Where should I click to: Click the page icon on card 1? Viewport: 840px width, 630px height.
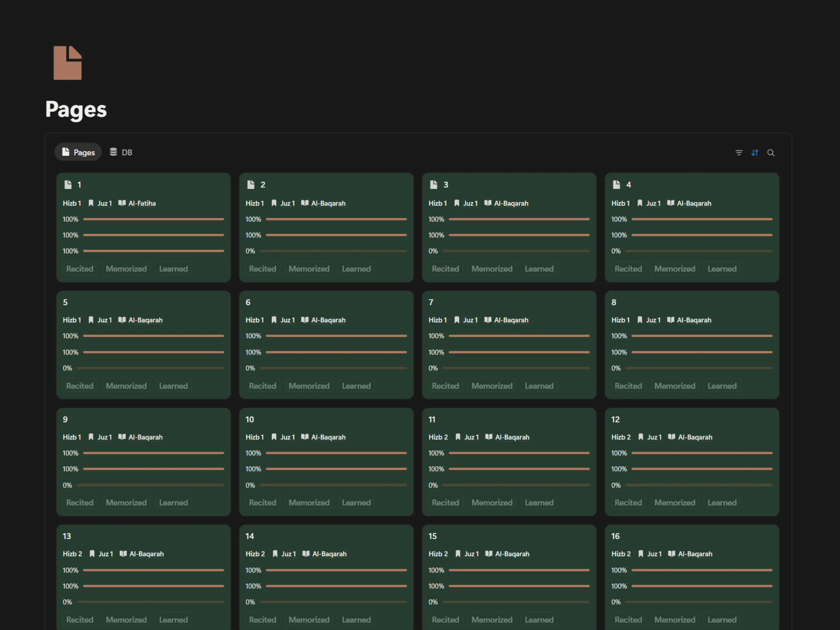click(x=68, y=185)
